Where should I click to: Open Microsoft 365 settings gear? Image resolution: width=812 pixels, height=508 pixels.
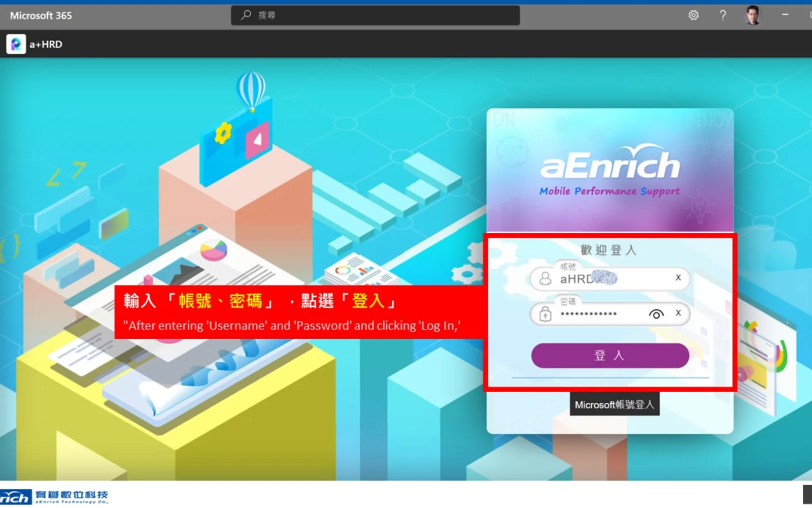[x=693, y=15]
